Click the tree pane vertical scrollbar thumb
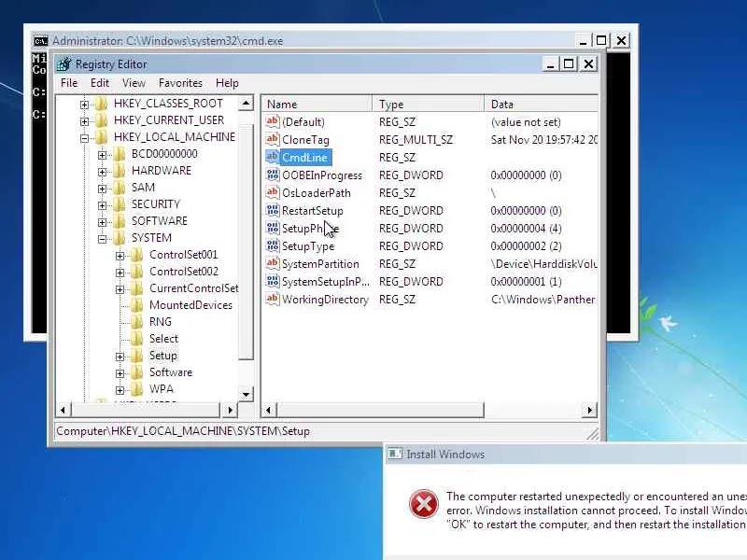Viewport: 747px width, 560px height. [246, 242]
